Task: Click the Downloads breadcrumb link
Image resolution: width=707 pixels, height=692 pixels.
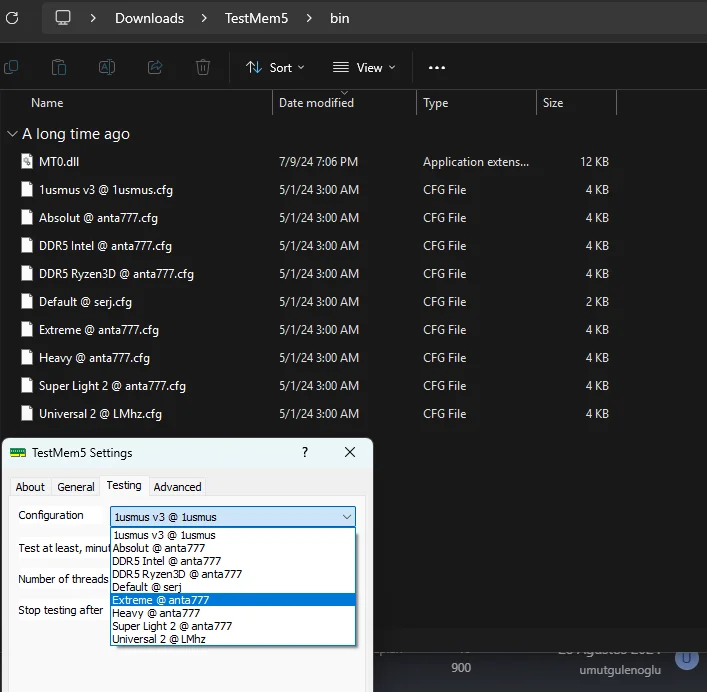Action: click(149, 18)
